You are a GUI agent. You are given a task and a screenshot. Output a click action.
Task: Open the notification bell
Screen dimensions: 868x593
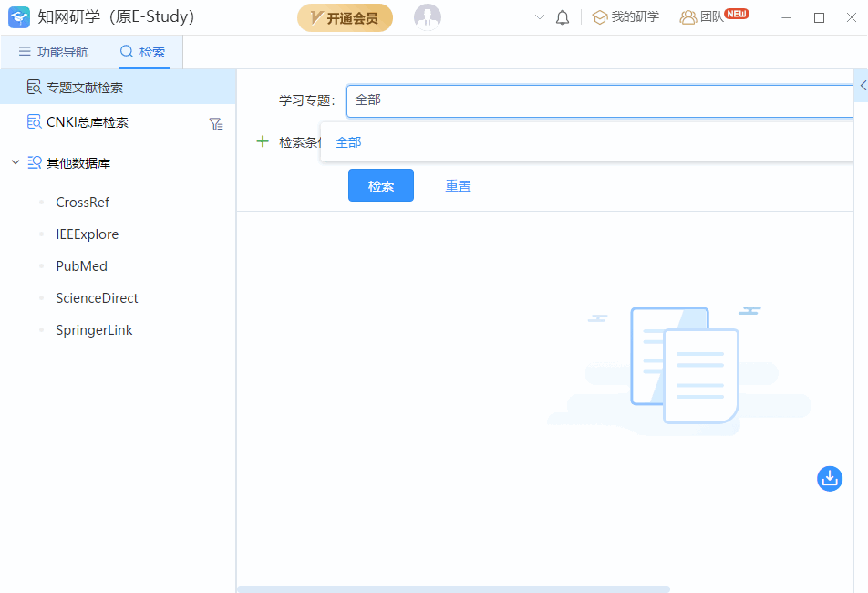[x=563, y=16]
